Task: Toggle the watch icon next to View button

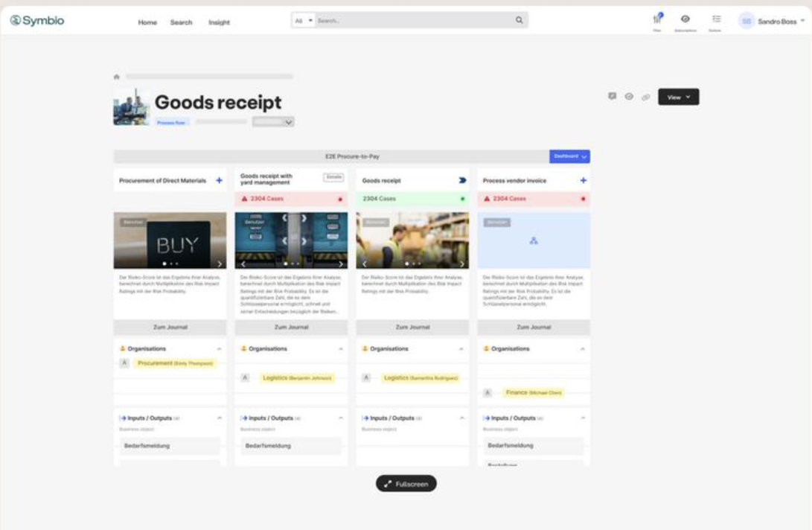Action: click(629, 97)
